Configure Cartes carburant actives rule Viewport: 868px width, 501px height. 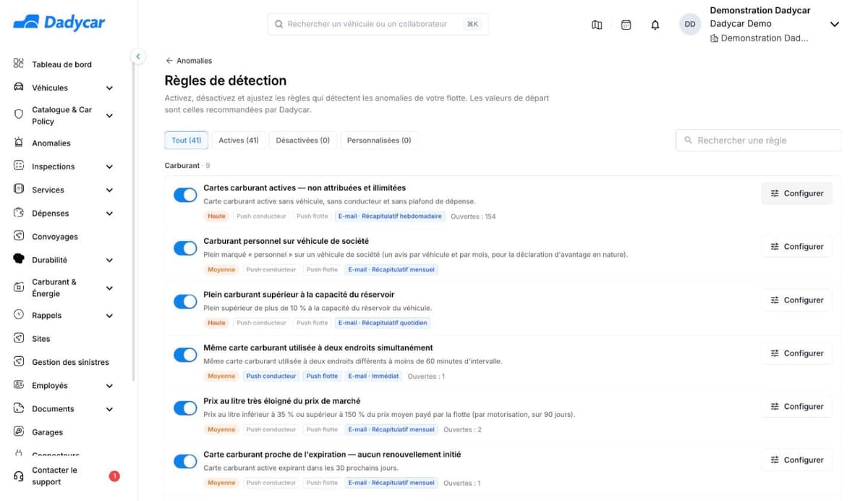pos(796,193)
